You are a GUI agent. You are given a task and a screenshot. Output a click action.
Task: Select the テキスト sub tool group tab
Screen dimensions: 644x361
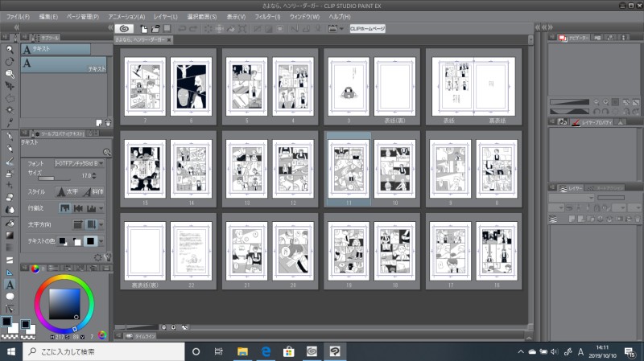pyautogui.click(x=56, y=49)
